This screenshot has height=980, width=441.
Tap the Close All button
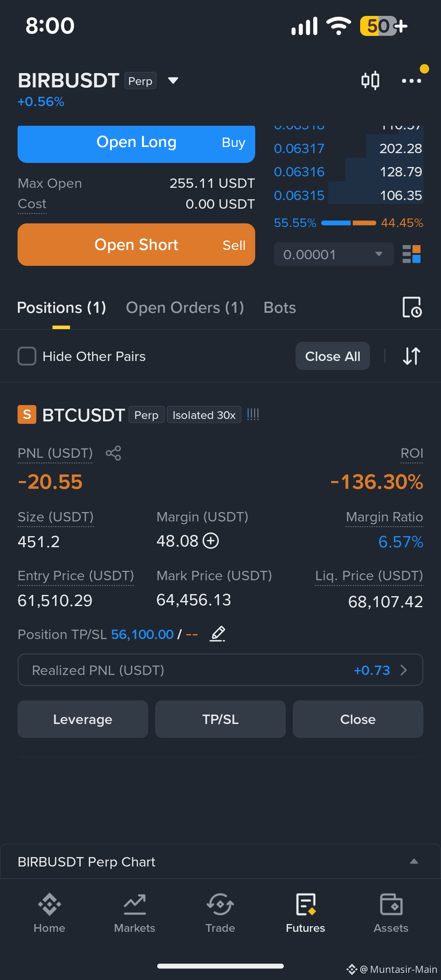click(x=333, y=356)
